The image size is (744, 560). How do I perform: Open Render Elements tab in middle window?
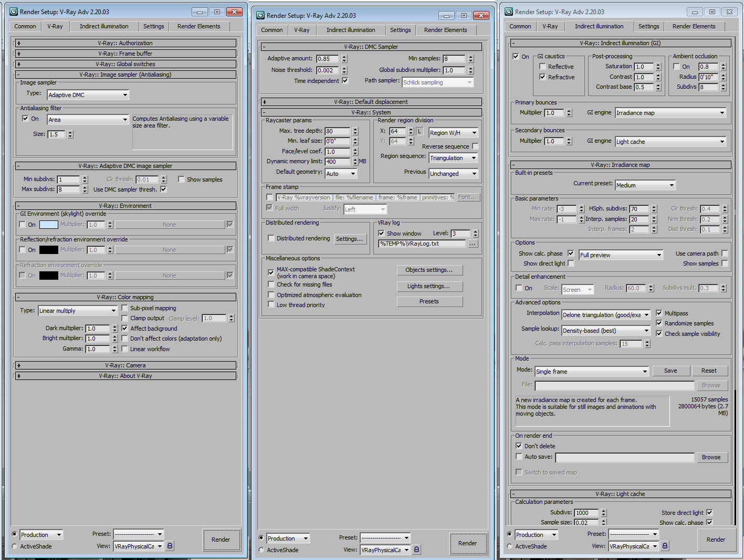coord(445,30)
